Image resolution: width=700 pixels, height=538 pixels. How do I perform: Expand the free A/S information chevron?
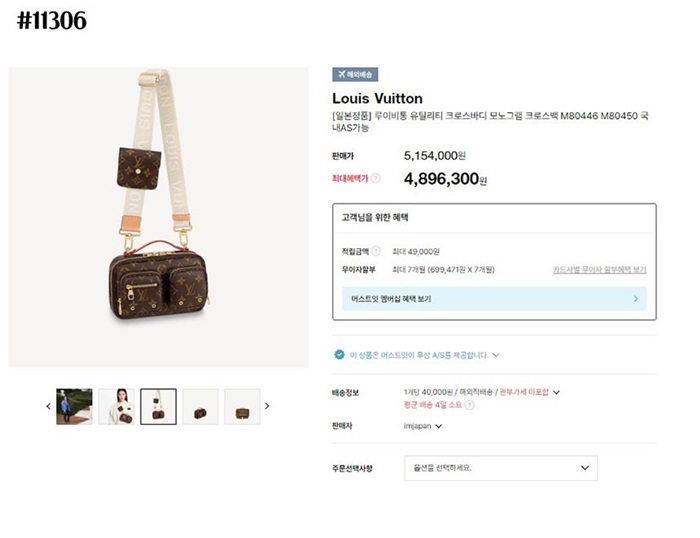coord(496,355)
